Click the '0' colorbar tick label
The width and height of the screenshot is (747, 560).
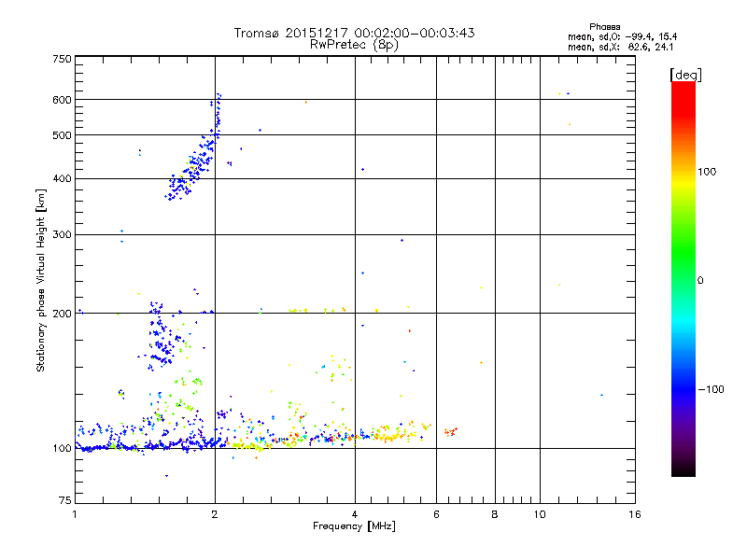pyautogui.click(x=700, y=281)
